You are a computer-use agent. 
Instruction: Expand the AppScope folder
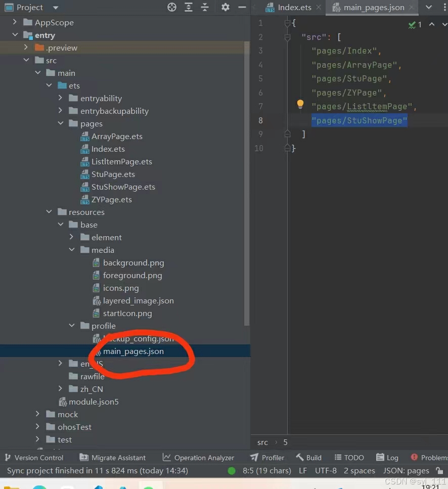coord(15,22)
